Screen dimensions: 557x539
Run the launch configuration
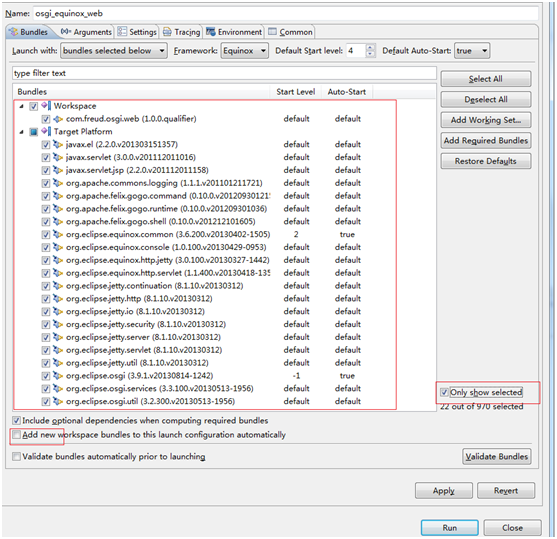[x=450, y=528]
